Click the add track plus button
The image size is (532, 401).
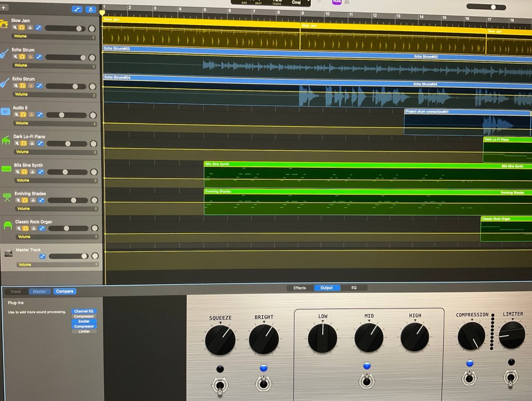pos(4,8)
